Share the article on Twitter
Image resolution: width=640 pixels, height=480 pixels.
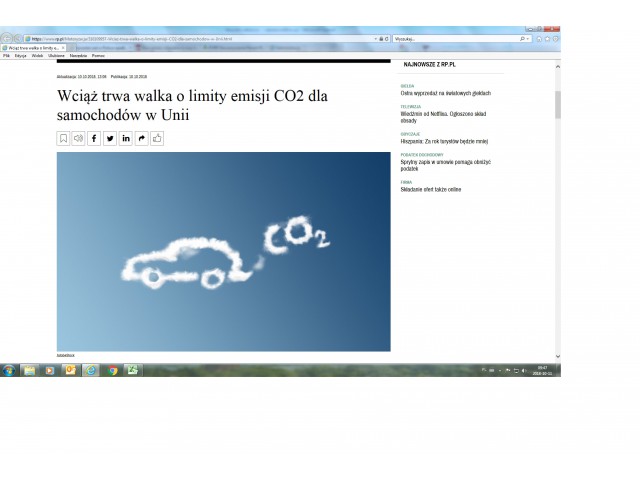tap(110, 139)
